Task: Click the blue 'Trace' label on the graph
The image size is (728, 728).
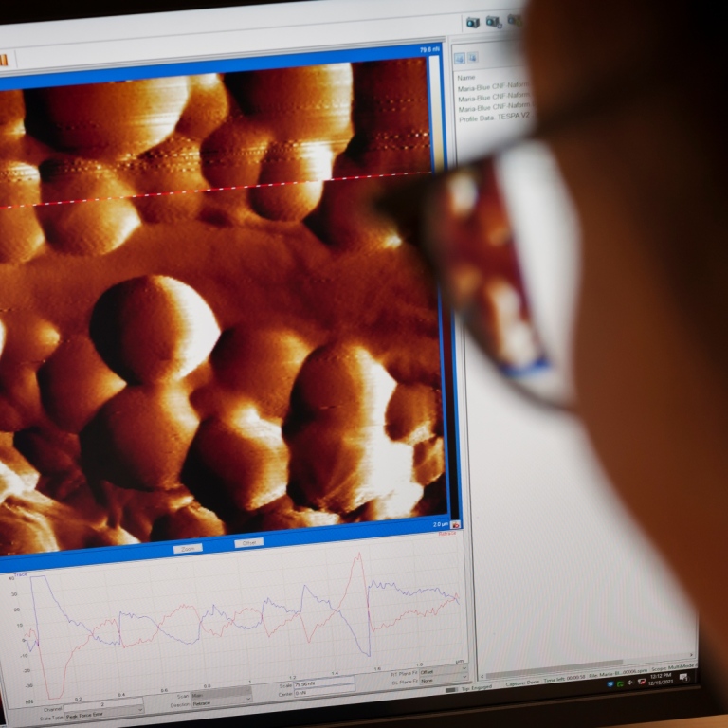Action: pyautogui.click(x=21, y=574)
